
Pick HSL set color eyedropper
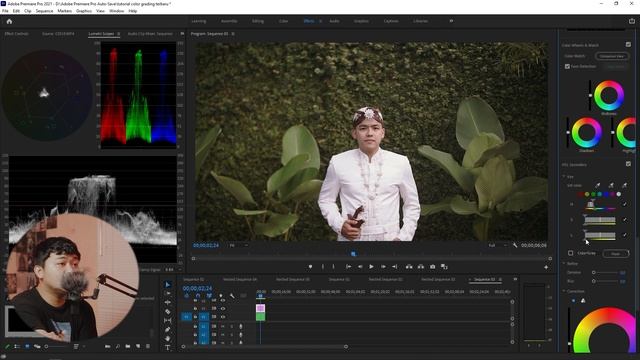[598, 185]
